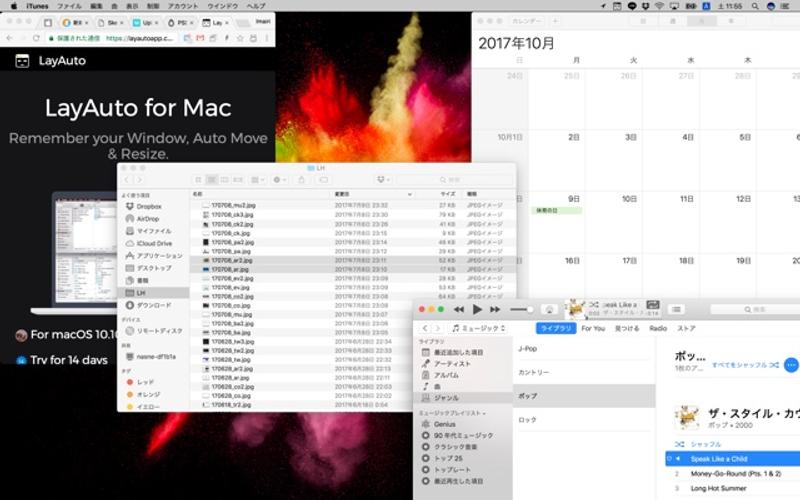Open the ミュージック media picker dropdown

[478, 328]
